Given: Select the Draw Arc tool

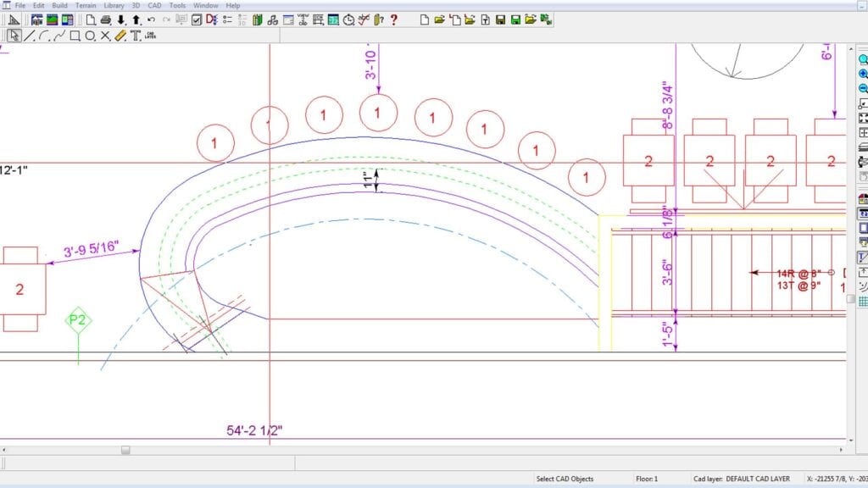Looking at the screenshot, I should click(45, 36).
